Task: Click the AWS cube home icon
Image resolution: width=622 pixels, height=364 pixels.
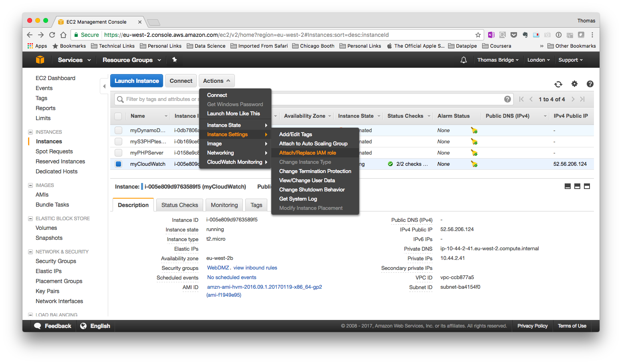Action: point(40,60)
